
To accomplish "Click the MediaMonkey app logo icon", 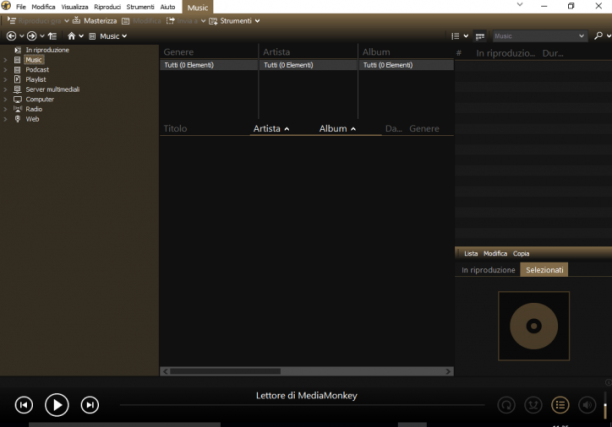I will point(6,5).
